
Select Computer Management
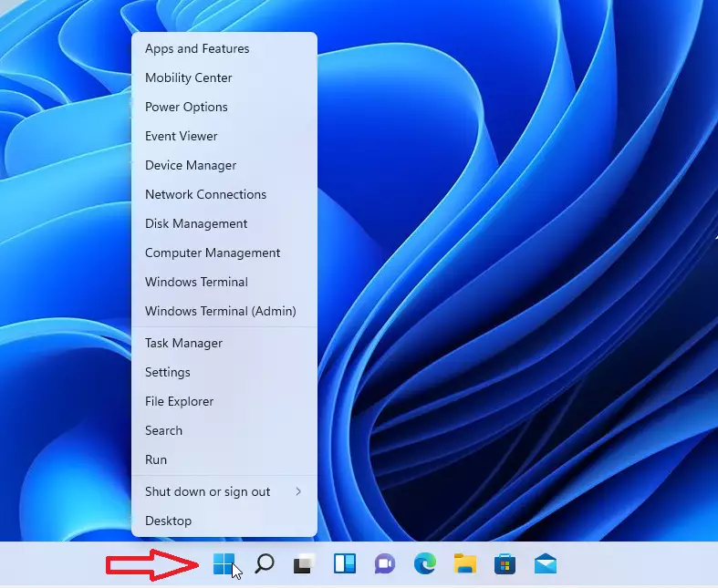(224, 253)
